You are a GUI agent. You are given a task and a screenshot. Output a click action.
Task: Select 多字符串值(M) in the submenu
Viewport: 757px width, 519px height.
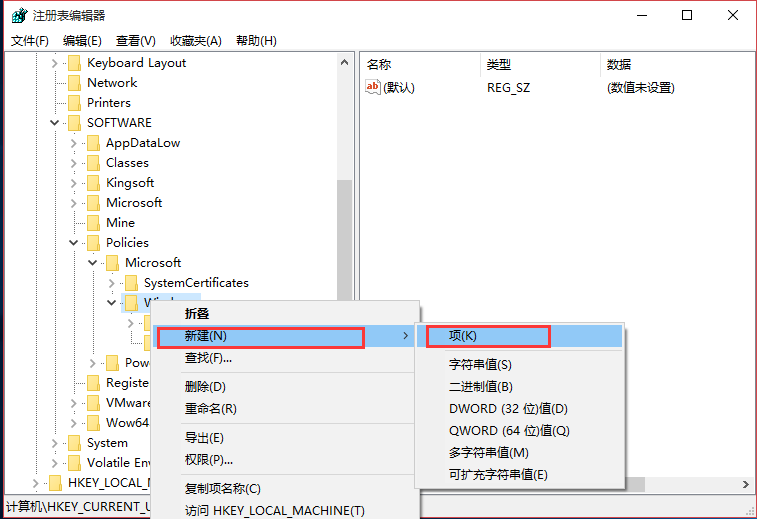click(520, 453)
